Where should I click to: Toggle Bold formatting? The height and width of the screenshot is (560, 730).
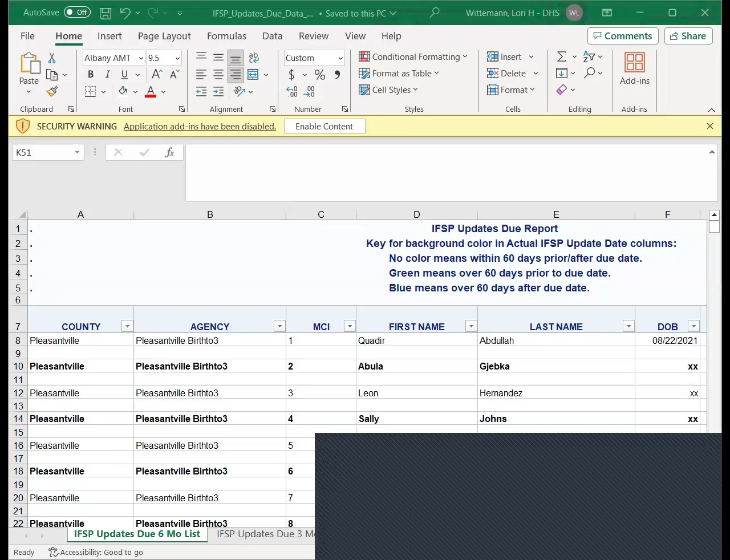tap(91, 75)
